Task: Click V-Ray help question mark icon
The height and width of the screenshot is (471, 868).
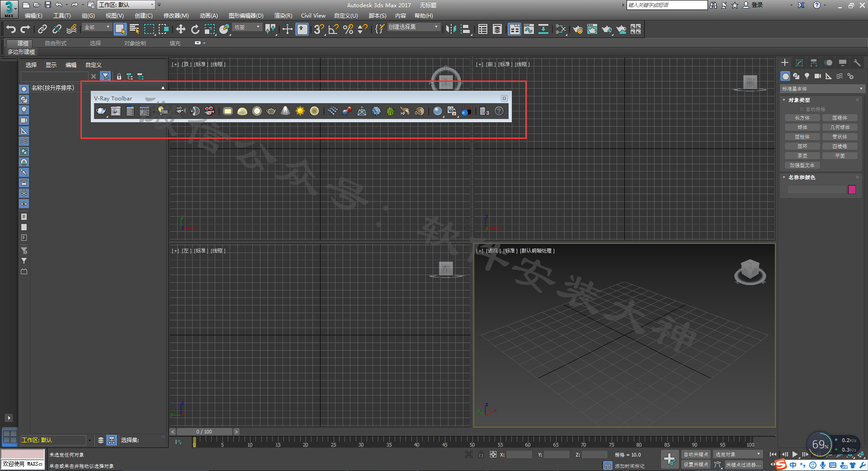Action: point(499,111)
